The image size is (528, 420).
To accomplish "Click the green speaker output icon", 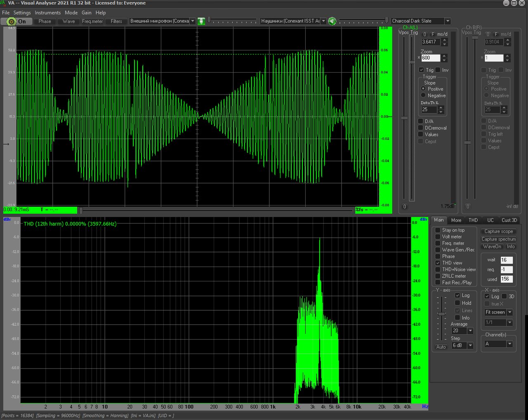I will tap(332, 21).
